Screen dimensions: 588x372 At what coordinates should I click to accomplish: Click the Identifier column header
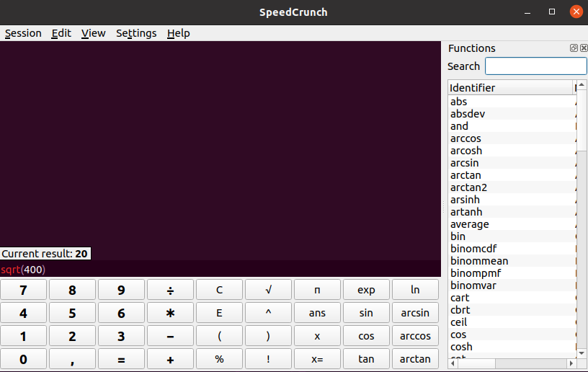(x=510, y=88)
